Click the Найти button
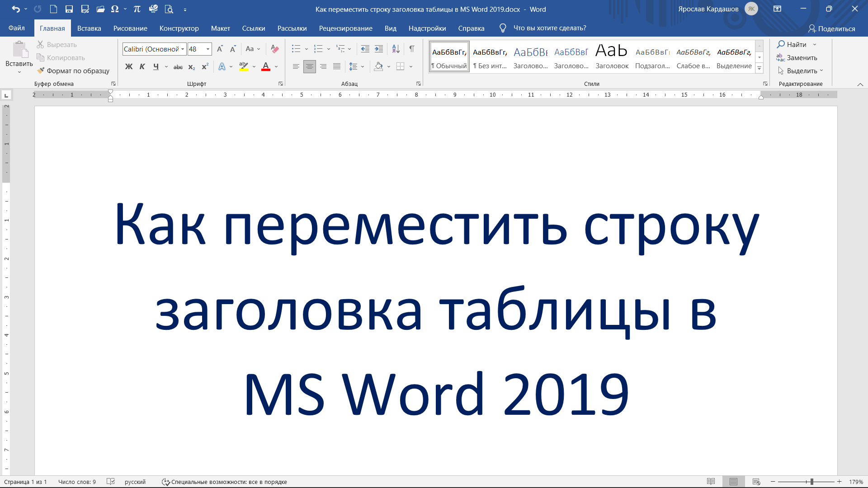 point(792,44)
